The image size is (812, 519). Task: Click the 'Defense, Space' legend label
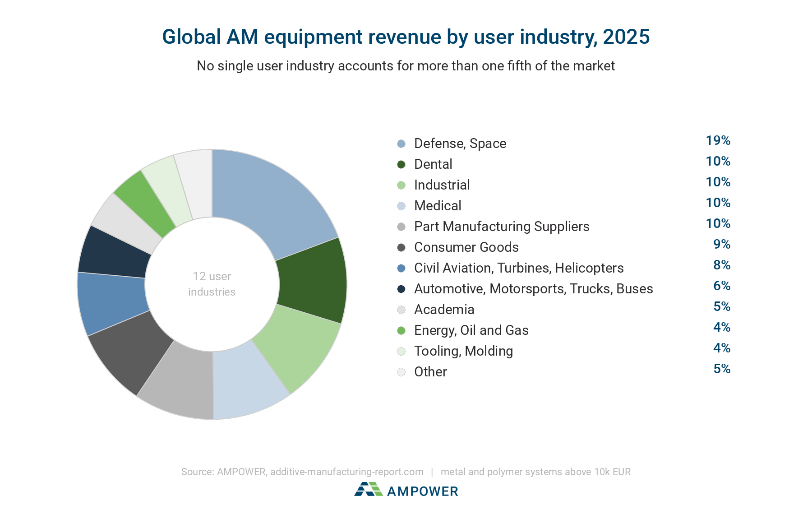tap(460, 144)
